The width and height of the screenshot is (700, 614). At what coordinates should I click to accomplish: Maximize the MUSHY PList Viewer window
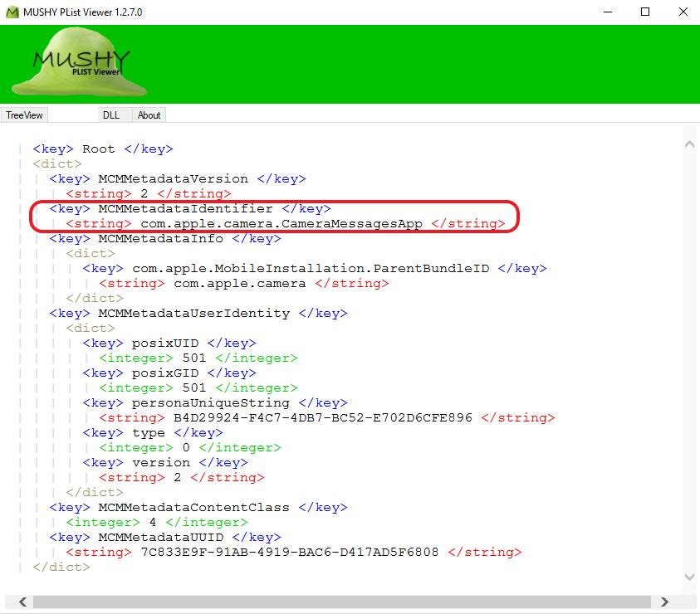point(645,12)
